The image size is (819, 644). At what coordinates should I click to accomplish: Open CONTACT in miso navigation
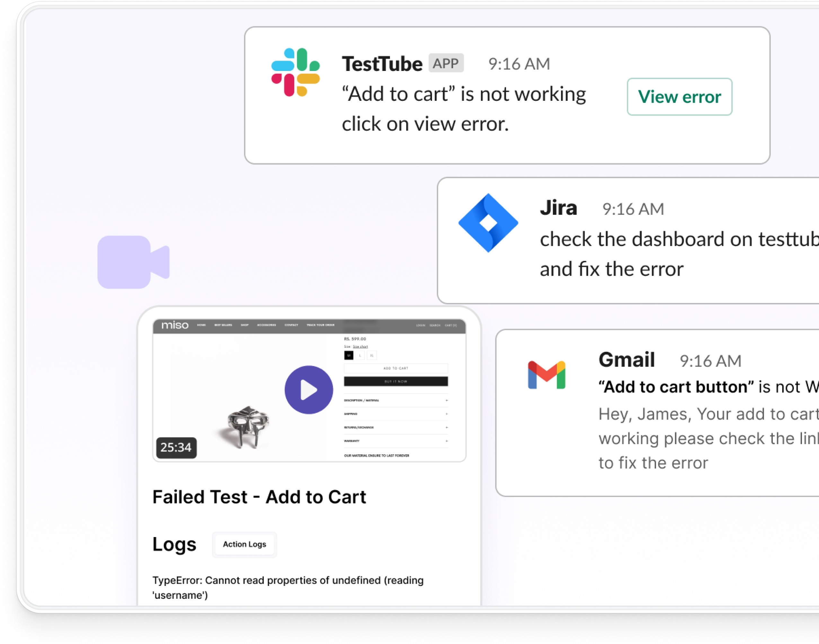[291, 325]
